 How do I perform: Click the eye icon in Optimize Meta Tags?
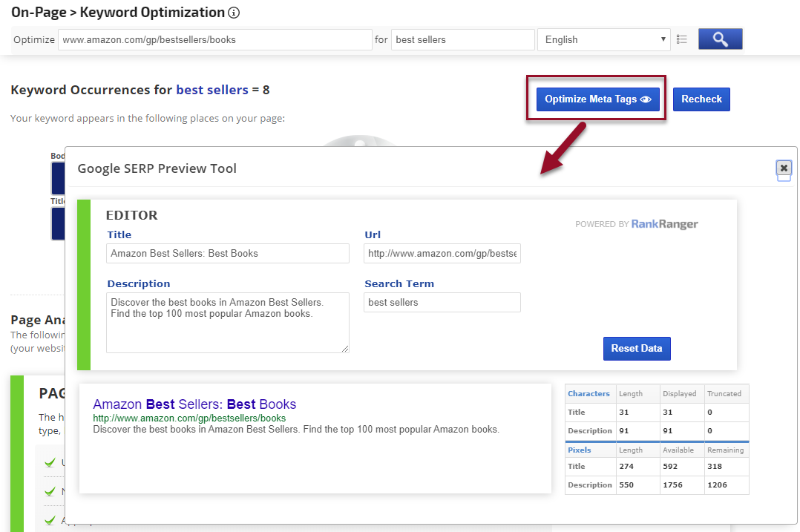[646, 99]
